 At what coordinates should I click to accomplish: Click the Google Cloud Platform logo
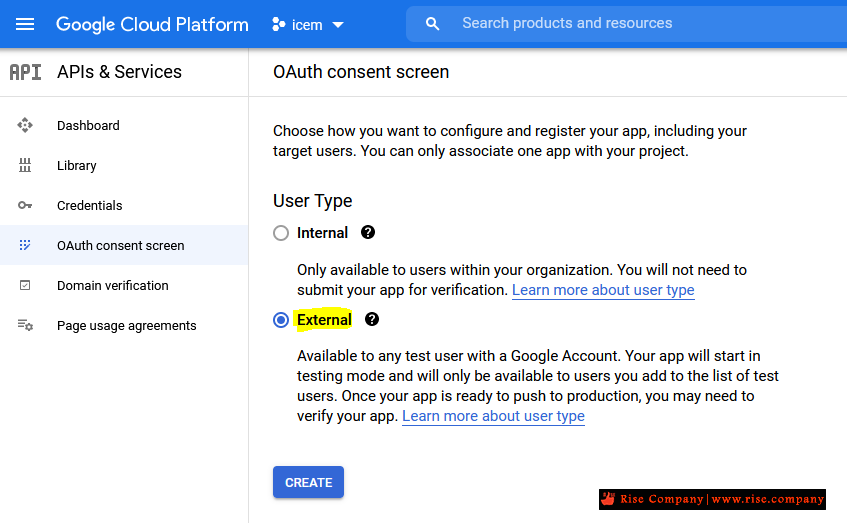click(x=152, y=24)
